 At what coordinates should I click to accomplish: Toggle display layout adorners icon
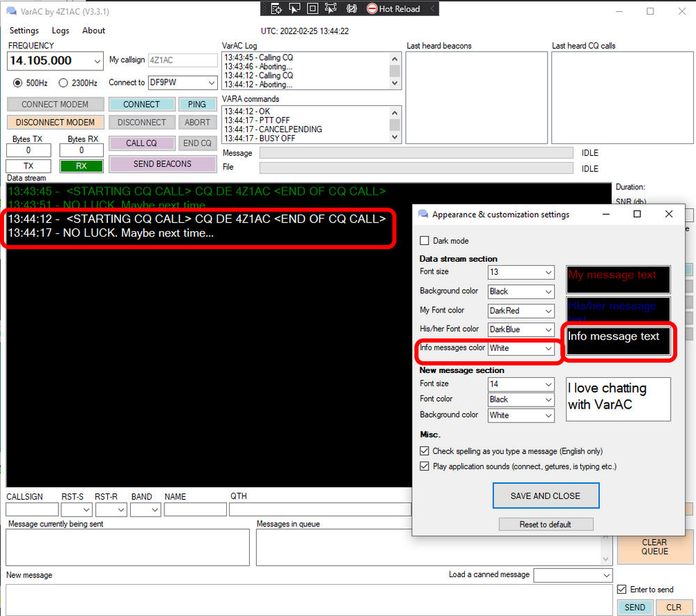312,8
